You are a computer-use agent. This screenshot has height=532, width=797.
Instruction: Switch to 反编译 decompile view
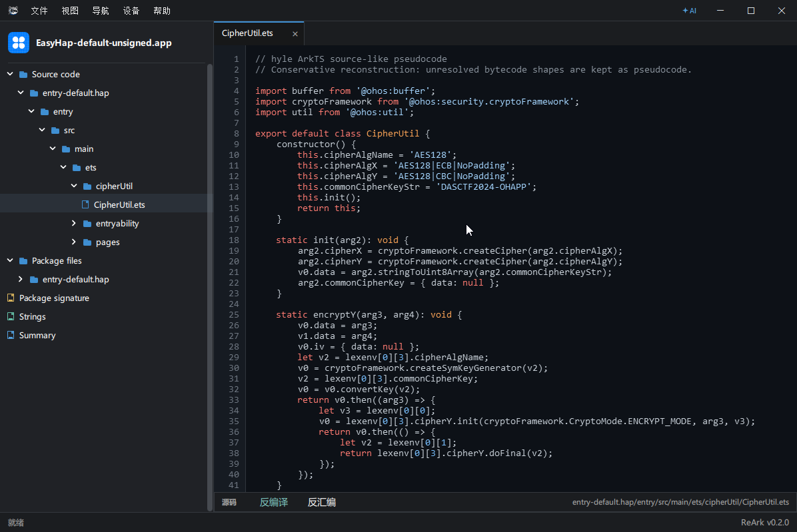coord(274,502)
